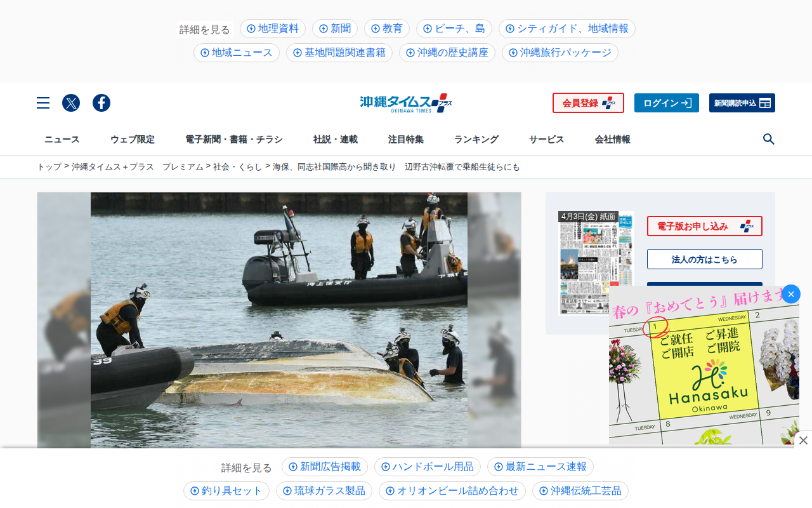Click 琉球ガラス製品 ad chip

324,491
